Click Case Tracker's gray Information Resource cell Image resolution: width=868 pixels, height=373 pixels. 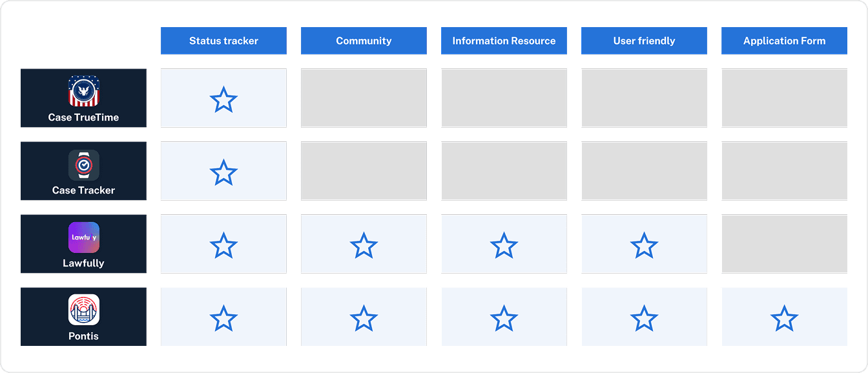[504, 171]
